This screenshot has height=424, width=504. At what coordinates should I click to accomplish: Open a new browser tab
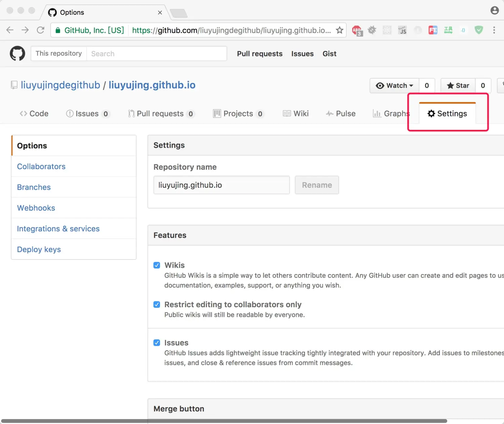coord(178,13)
